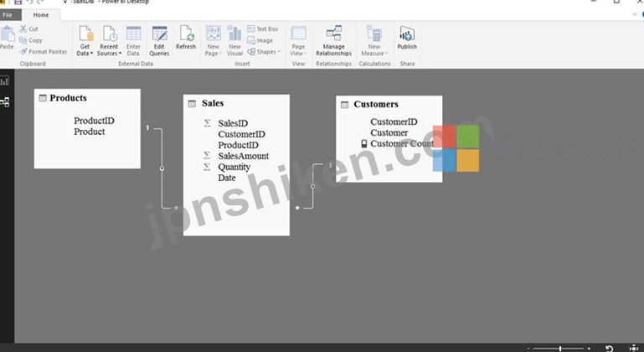Viewport: 644px width, 352px height.
Task: Click CustomerID field in Customers table
Action: 394,122
